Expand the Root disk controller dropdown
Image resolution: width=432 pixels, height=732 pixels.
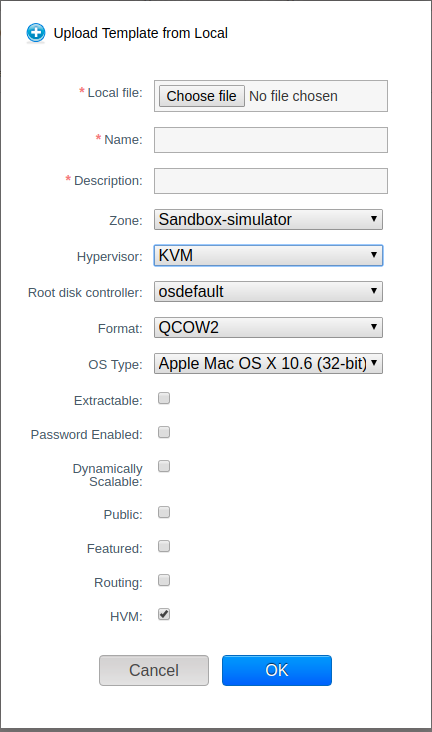point(269,291)
